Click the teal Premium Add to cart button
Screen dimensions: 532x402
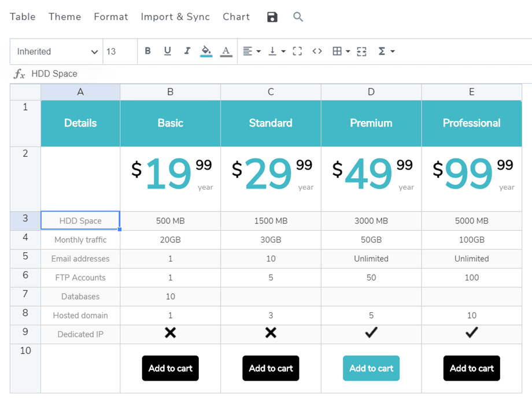click(x=371, y=368)
